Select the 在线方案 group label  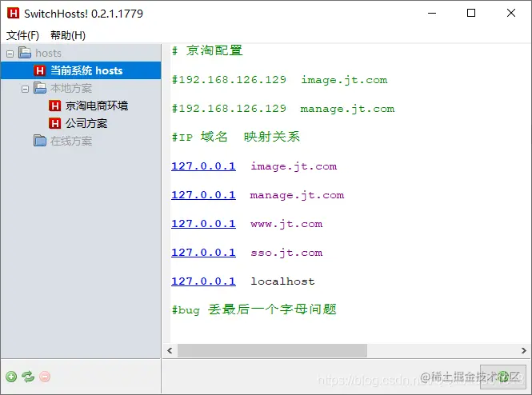point(71,141)
